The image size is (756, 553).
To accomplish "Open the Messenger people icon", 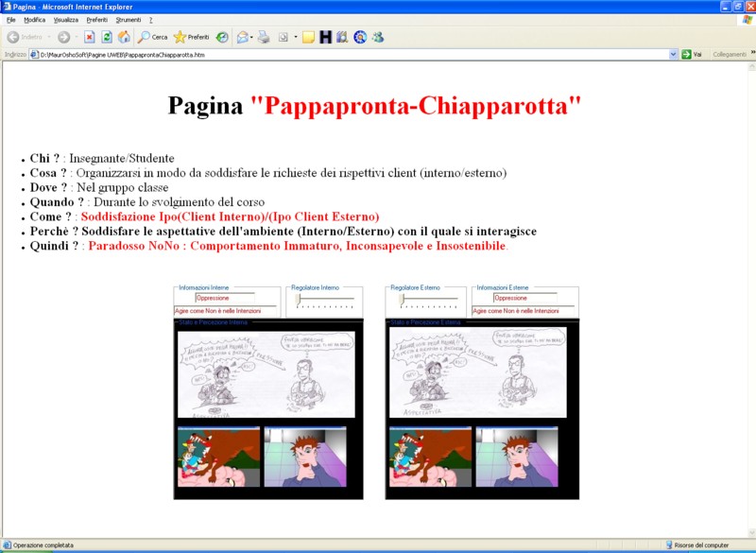I will click(x=377, y=37).
